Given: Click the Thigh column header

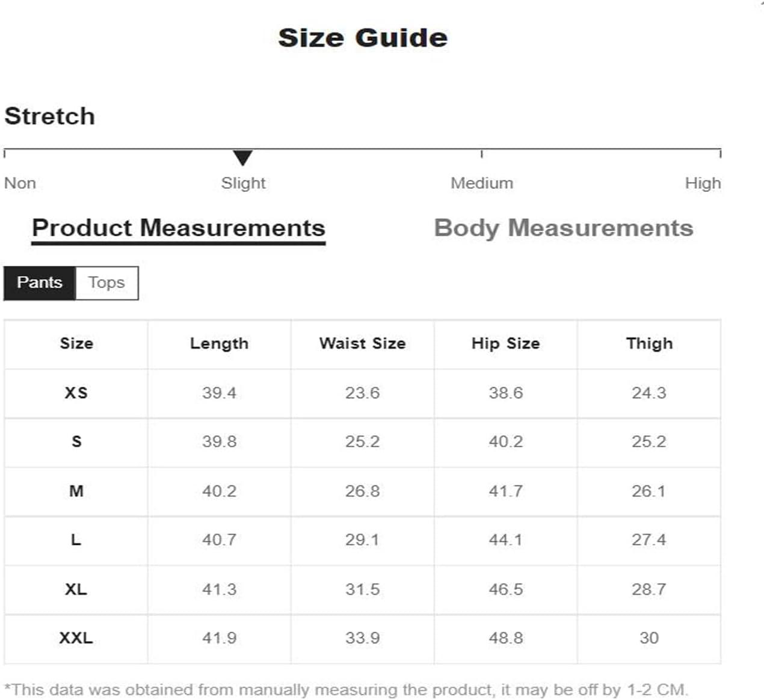Looking at the screenshot, I should tap(649, 343).
